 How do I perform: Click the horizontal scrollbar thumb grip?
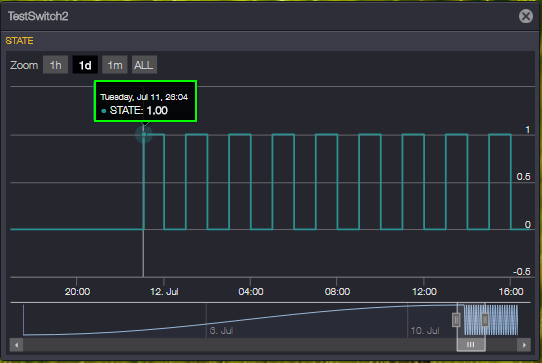click(x=471, y=345)
